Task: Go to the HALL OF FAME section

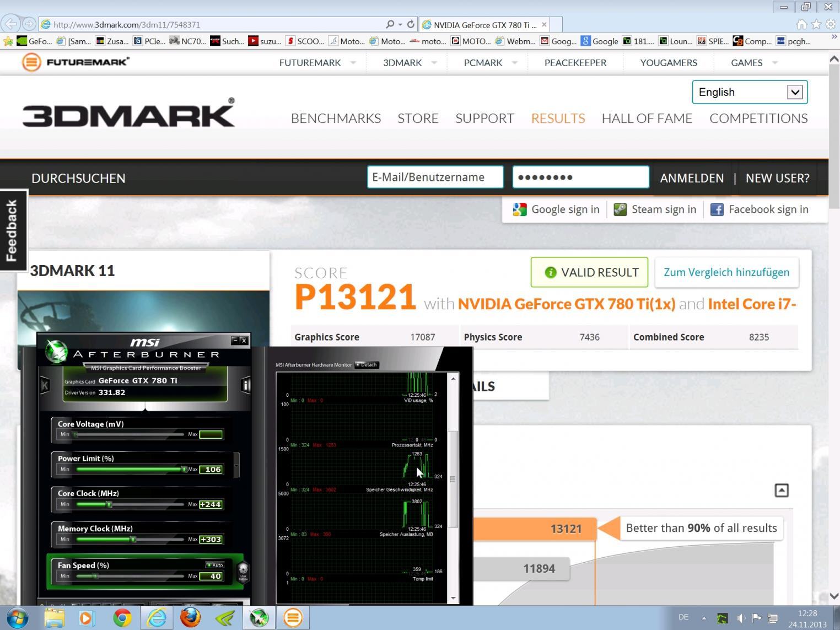Action: (647, 119)
